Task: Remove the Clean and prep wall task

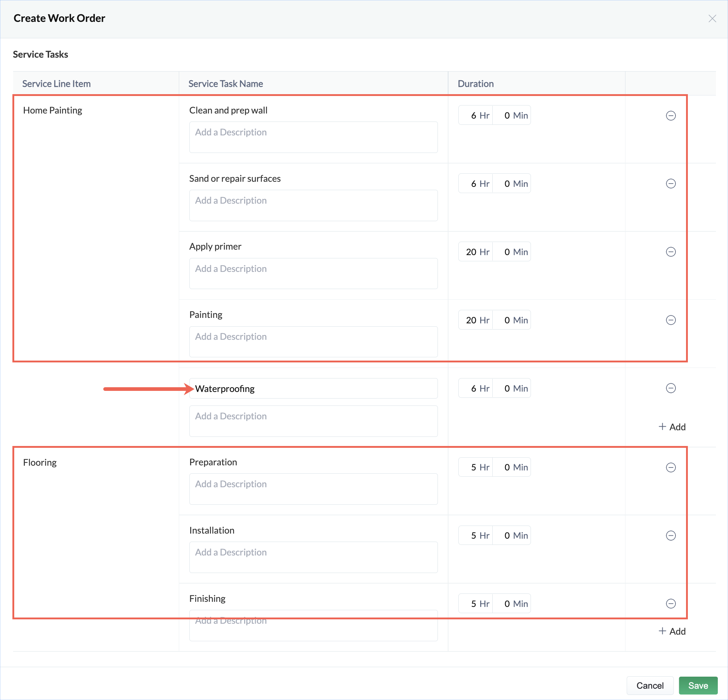Action: (670, 116)
